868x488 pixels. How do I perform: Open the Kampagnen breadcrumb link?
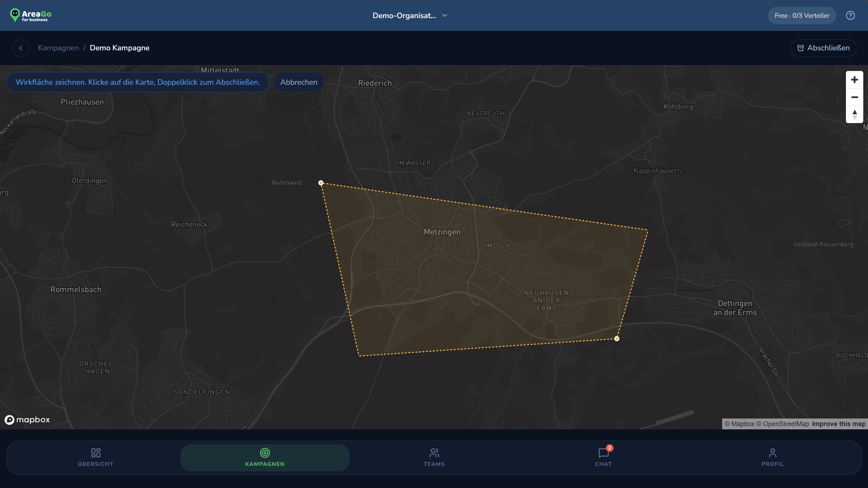point(58,48)
